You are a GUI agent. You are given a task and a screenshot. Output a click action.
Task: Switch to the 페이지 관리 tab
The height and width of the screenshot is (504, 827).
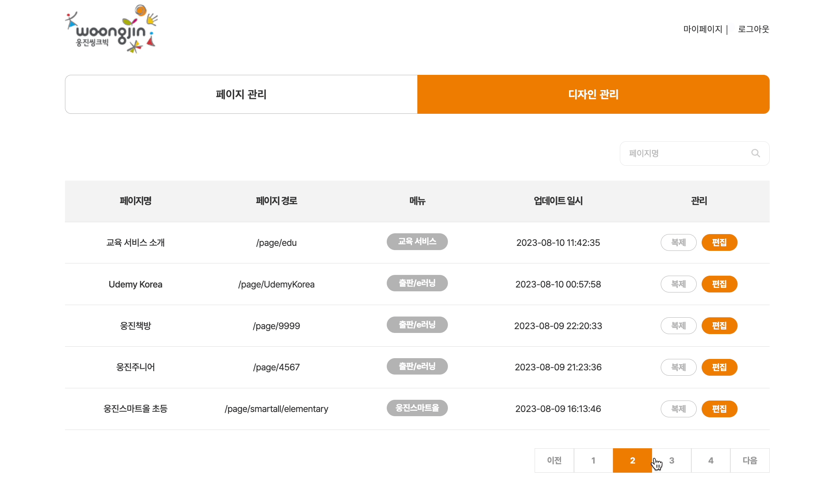click(x=241, y=94)
